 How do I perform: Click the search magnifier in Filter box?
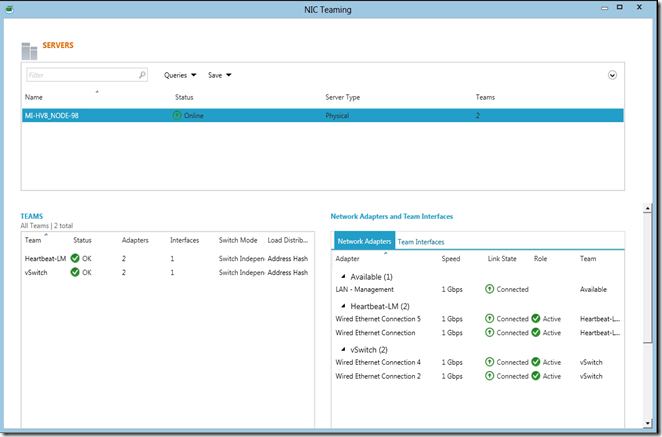click(142, 75)
